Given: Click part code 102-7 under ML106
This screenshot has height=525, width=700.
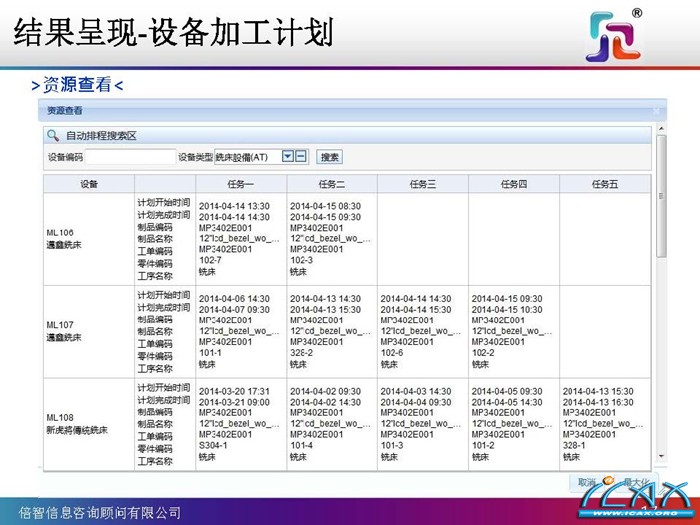Looking at the screenshot, I should tap(210, 260).
